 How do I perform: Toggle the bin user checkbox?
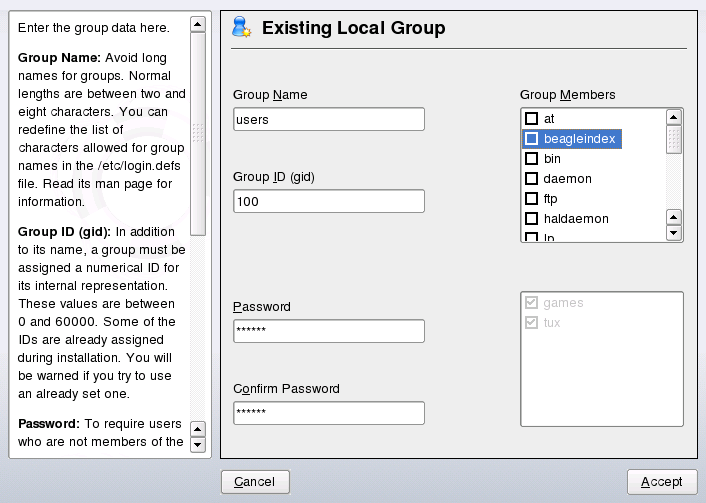532,159
